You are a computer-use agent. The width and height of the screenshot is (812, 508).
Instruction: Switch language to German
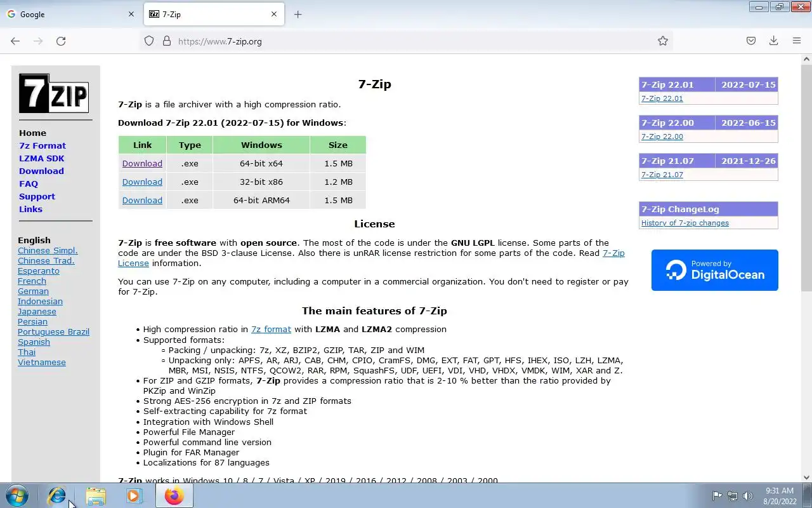click(33, 291)
